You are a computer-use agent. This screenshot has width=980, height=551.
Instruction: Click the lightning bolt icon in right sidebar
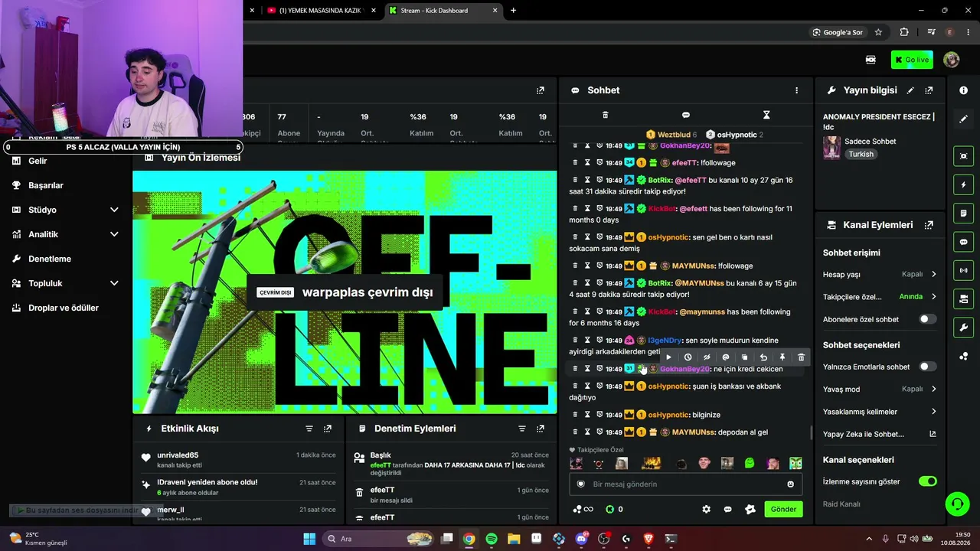(x=963, y=184)
